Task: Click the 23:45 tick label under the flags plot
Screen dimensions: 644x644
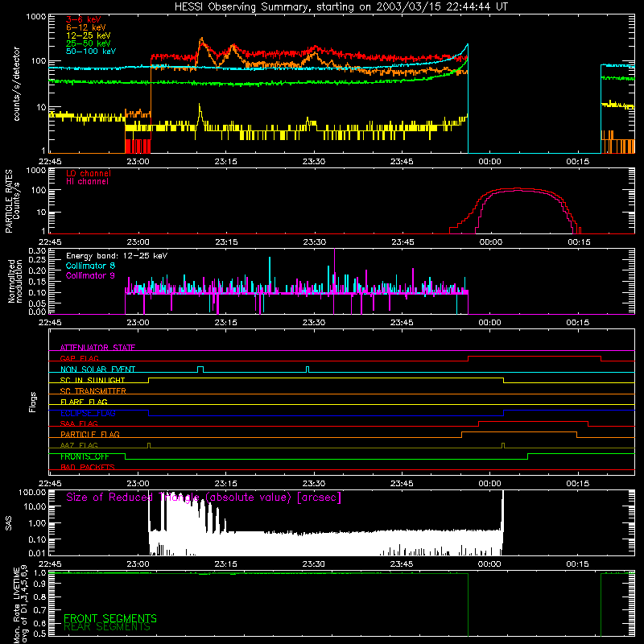Action: 402,484
